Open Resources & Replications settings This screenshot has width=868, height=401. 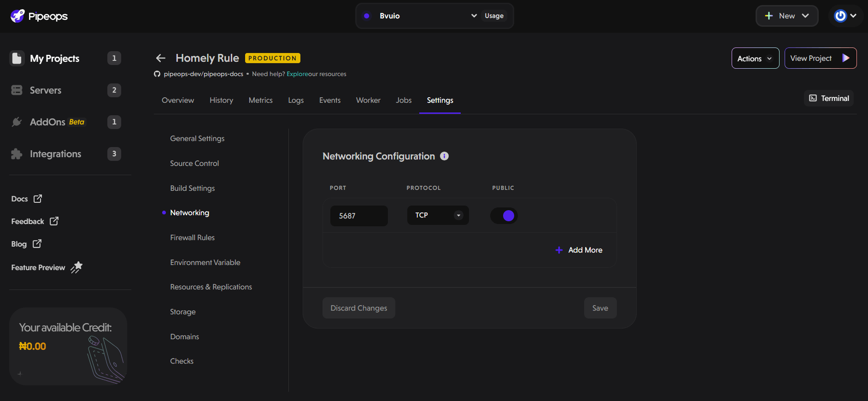[211, 287]
